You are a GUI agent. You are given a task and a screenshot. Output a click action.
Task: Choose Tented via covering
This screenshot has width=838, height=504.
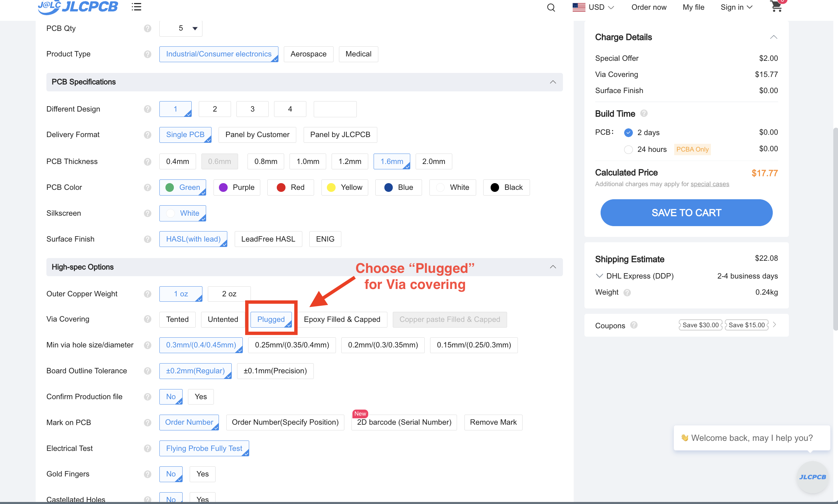[178, 320]
